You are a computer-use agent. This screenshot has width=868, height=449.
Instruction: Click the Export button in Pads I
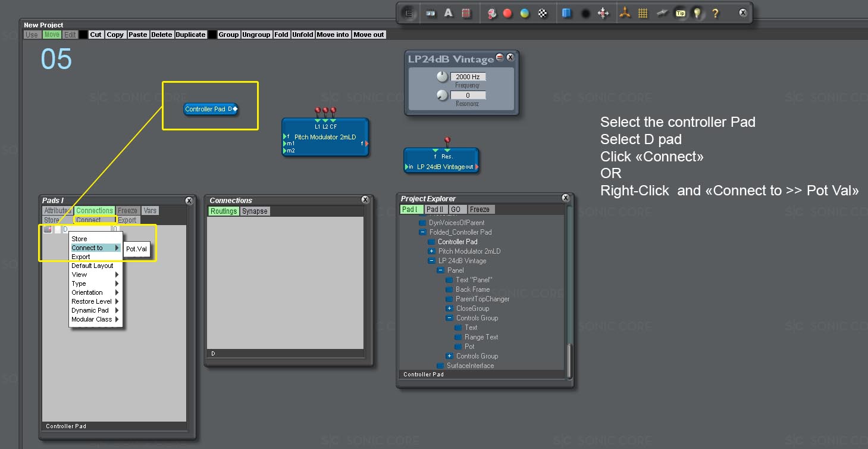[x=127, y=220]
